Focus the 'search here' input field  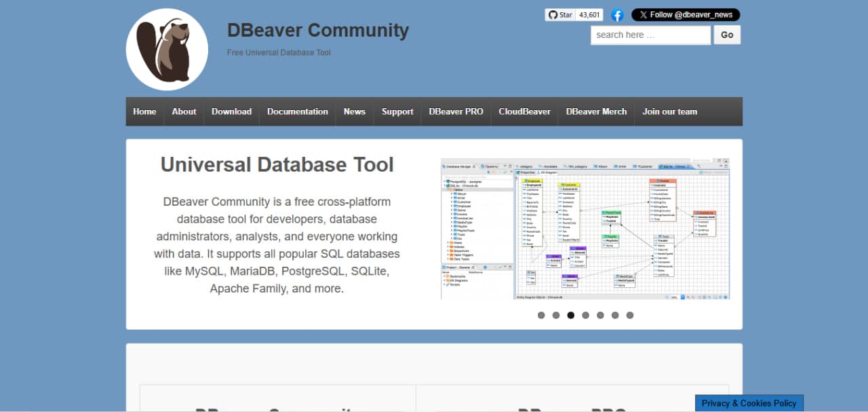(651, 35)
